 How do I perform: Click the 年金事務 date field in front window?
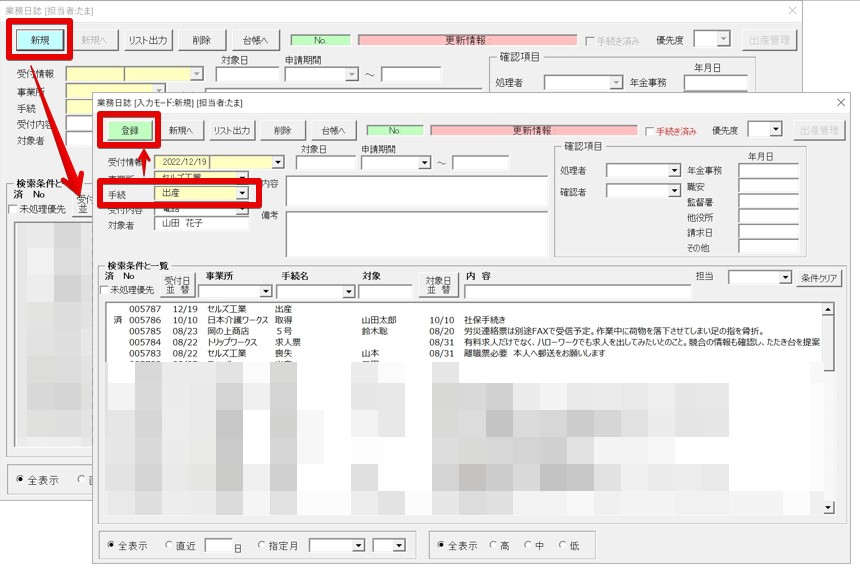(768, 171)
